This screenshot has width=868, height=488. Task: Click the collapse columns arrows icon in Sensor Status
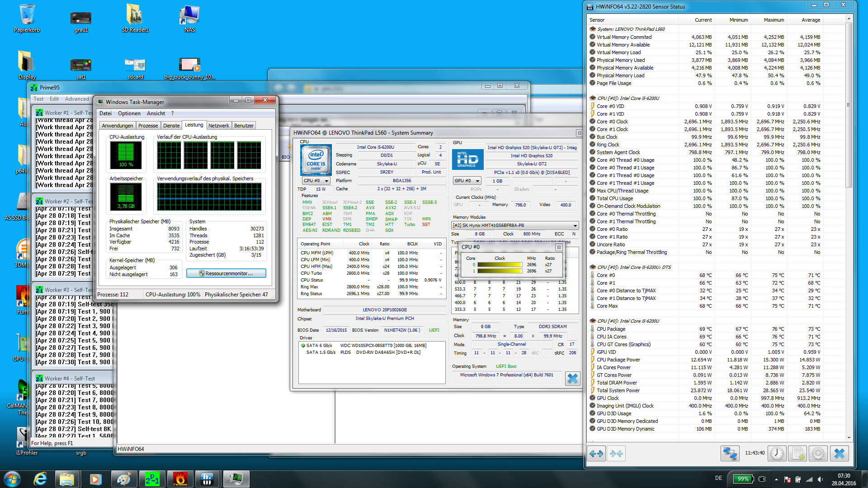coord(616,453)
